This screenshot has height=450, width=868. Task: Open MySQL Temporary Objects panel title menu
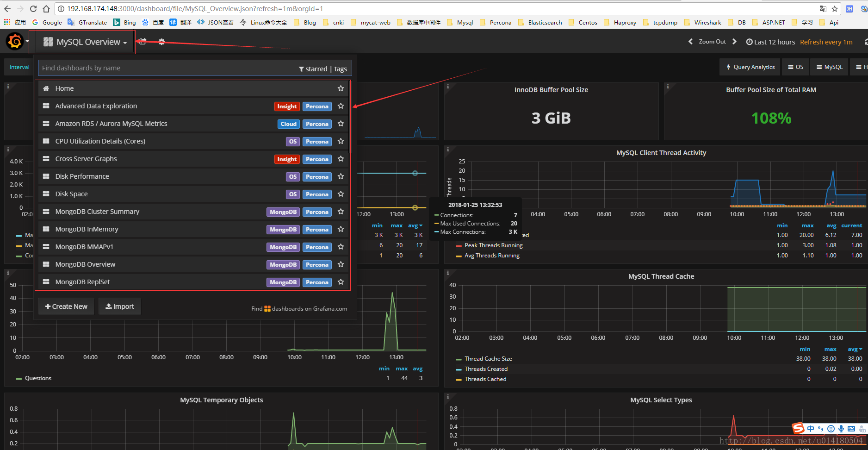point(222,400)
